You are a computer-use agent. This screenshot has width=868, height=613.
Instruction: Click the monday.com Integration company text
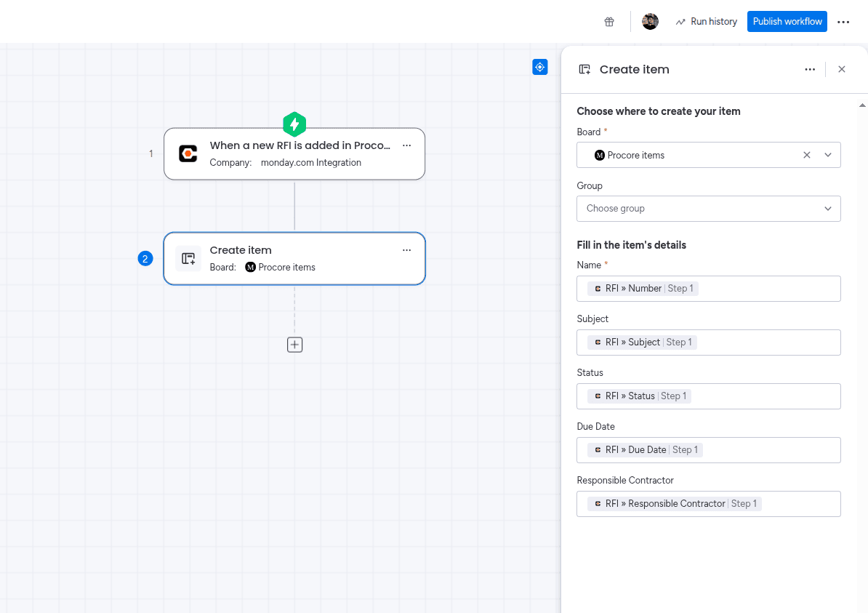(x=311, y=162)
